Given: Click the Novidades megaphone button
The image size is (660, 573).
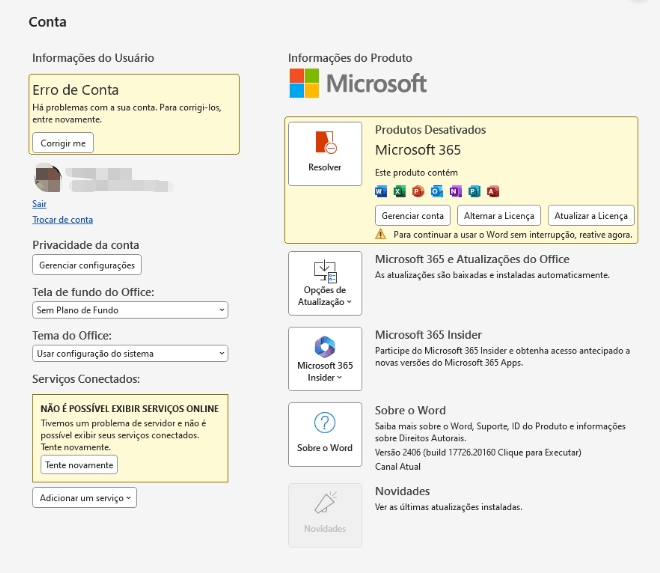Looking at the screenshot, I should 325,515.
